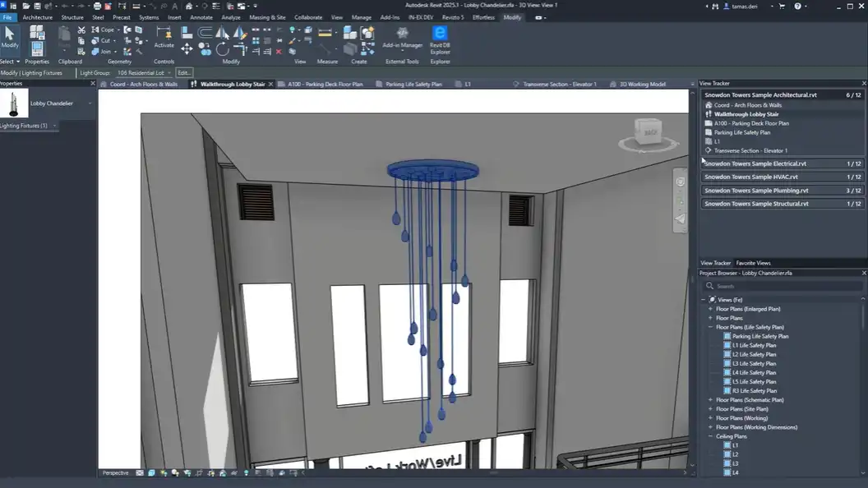Click the Activate controls icon

pyautogui.click(x=164, y=36)
